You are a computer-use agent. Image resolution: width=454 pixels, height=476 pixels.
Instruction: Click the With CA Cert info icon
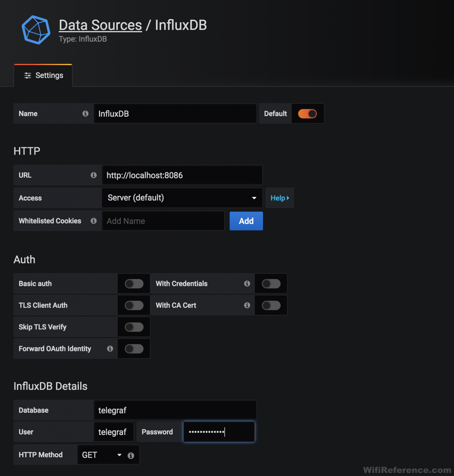tap(247, 305)
